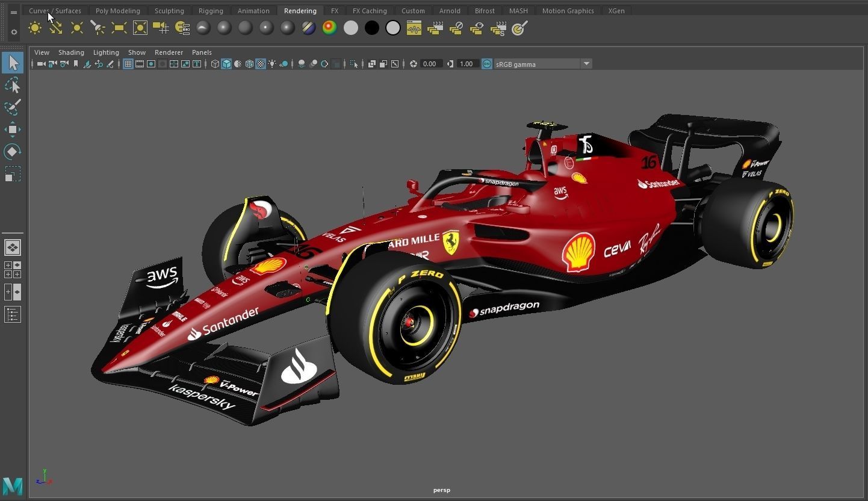Toggle the viewport grid display
Image resolution: width=868 pixels, height=501 pixels.
coord(128,64)
